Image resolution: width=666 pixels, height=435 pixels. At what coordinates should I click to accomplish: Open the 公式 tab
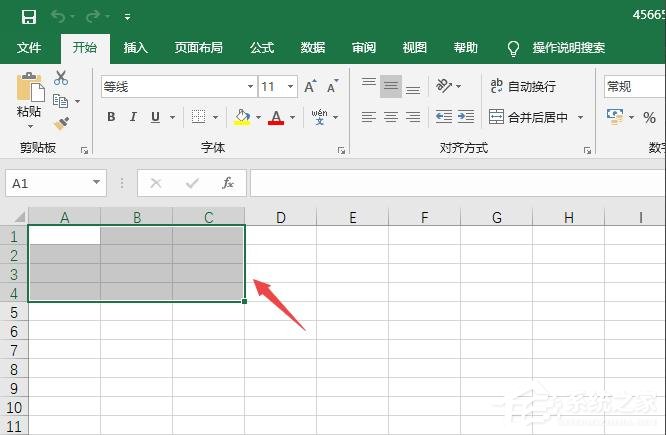262,48
